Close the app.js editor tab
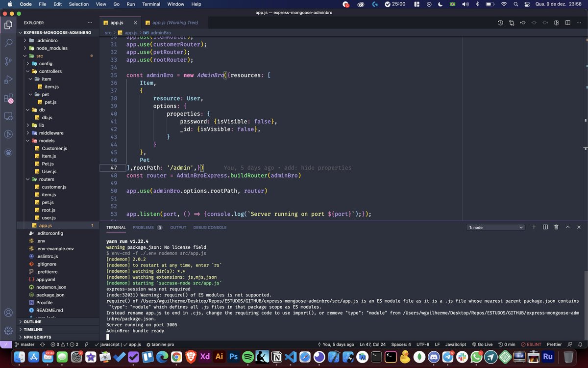The image size is (588, 368). pos(135,23)
